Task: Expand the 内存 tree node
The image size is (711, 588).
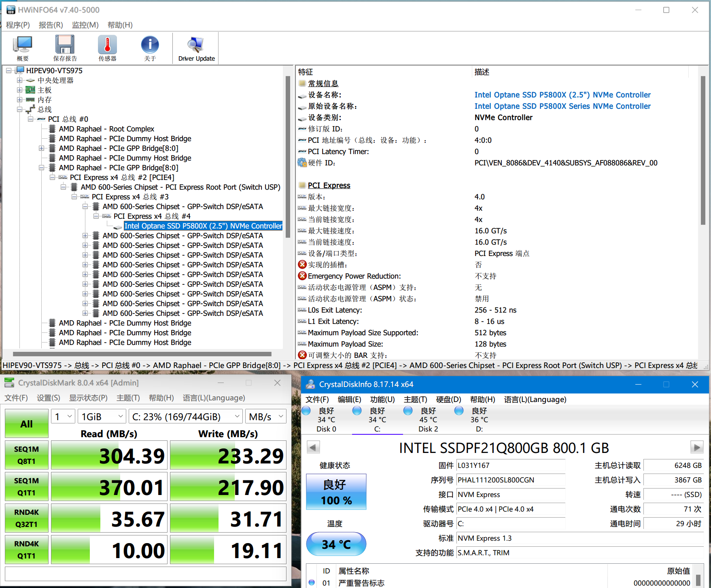Action: click(19, 100)
